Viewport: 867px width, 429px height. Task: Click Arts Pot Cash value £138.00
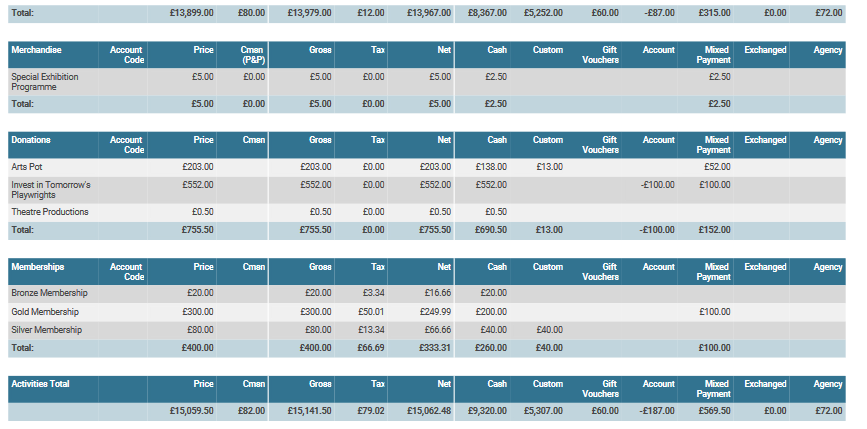pyautogui.click(x=491, y=166)
